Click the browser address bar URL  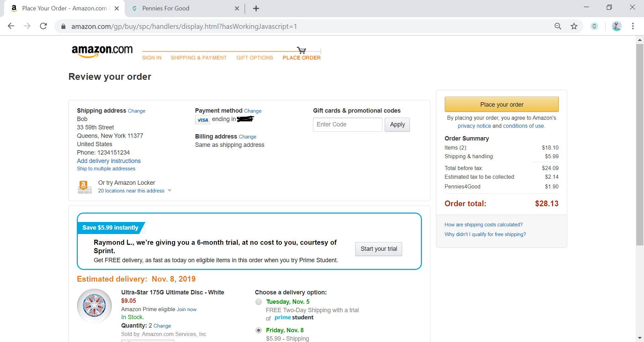184,26
